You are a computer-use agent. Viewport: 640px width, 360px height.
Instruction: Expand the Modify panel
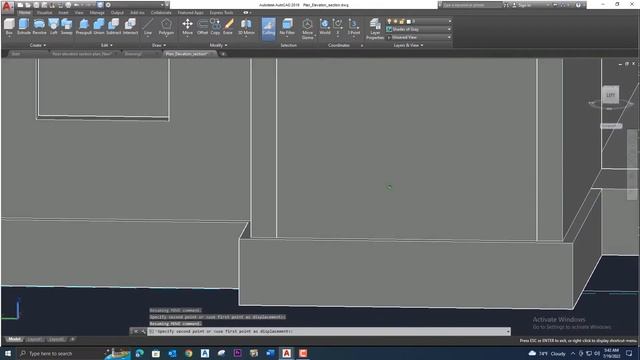coord(218,45)
